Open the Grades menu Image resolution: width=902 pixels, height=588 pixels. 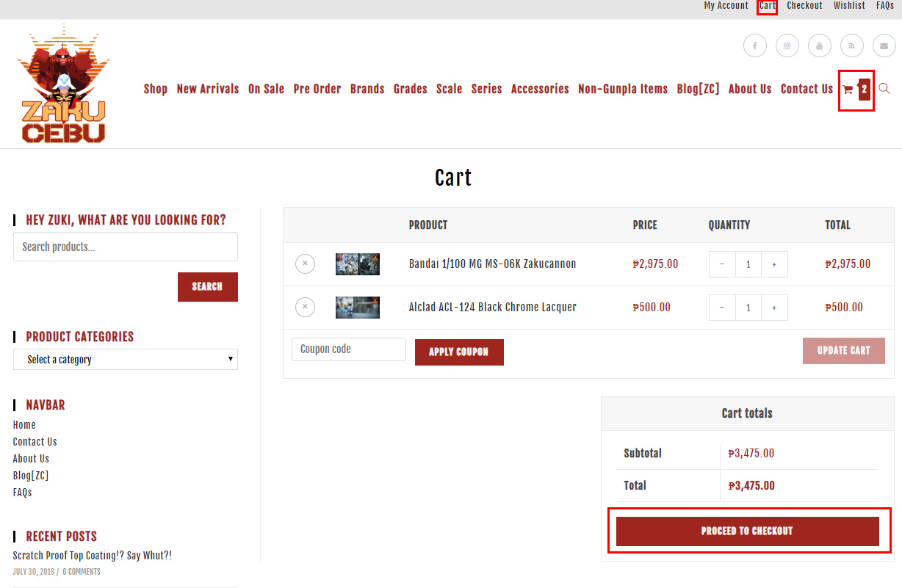click(x=411, y=89)
